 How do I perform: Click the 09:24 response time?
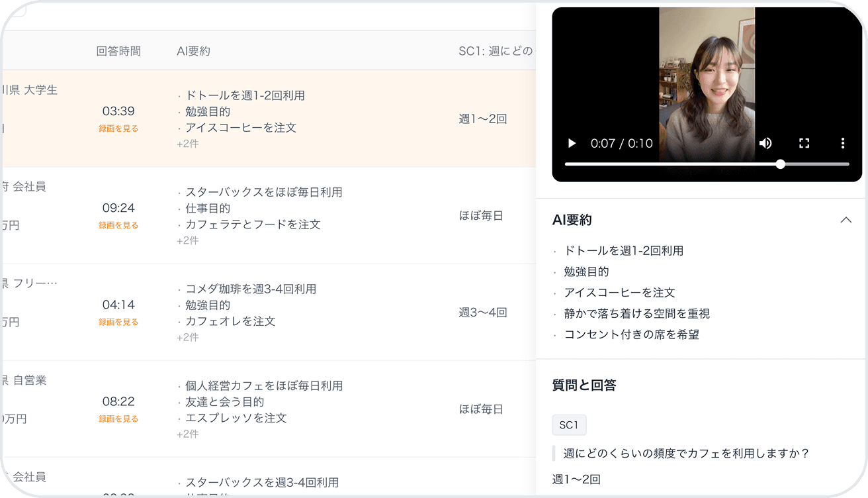coord(118,208)
